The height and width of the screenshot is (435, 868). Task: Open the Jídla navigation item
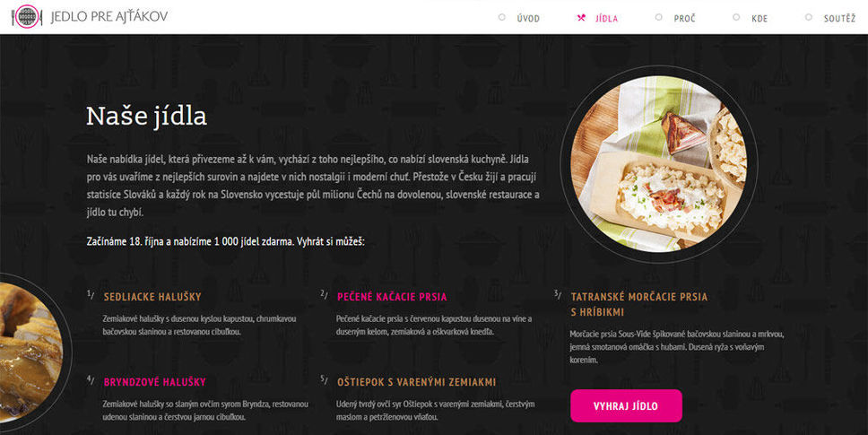607,18
